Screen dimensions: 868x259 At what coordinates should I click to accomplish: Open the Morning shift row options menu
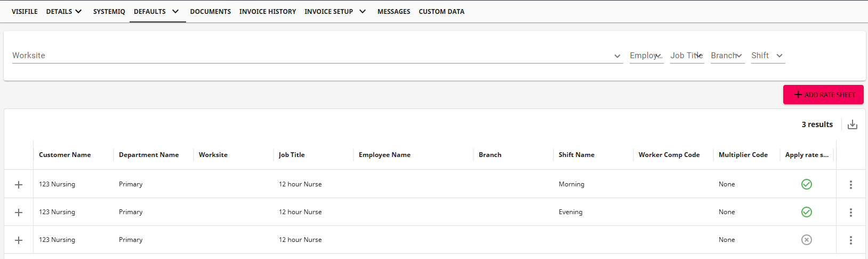coord(850,184)
